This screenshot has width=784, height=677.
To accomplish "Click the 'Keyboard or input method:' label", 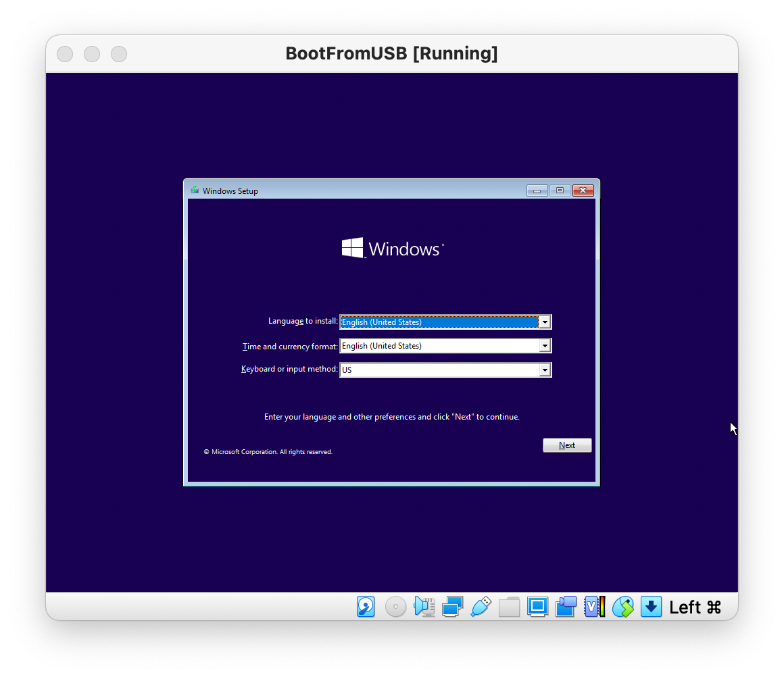I will [x=289, y=369].
